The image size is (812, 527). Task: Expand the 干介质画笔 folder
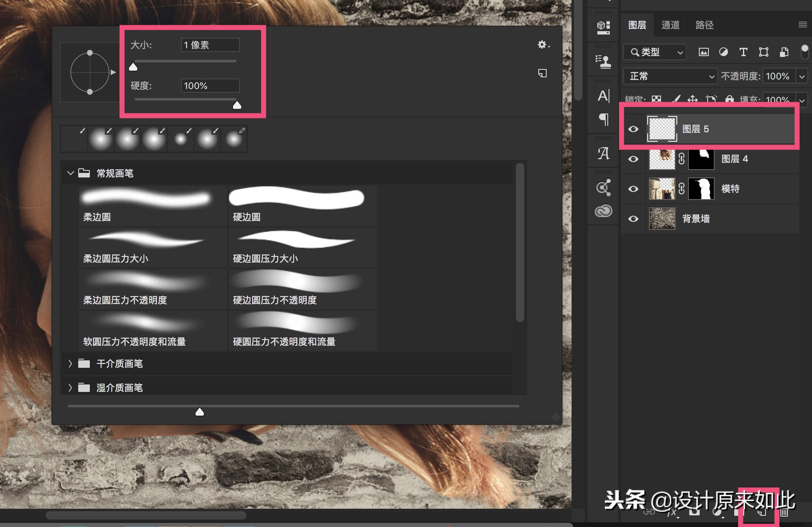70,364
